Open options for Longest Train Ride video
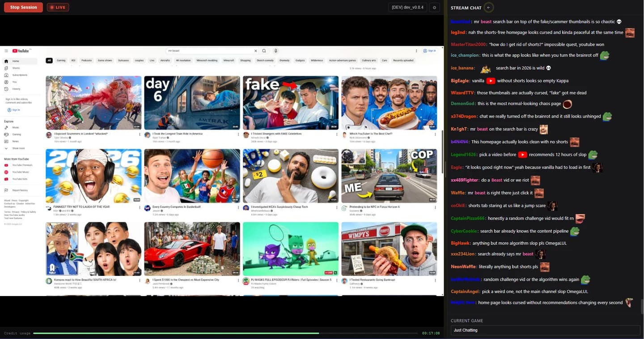Viewport: 644px width, 339px height. [238, 134]
